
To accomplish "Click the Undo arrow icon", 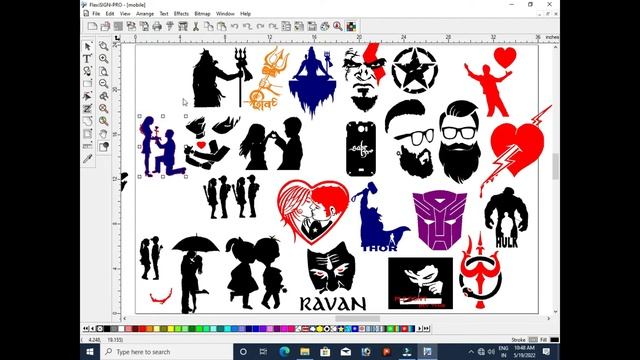I will pyautogui.click(x=235, y=27).
